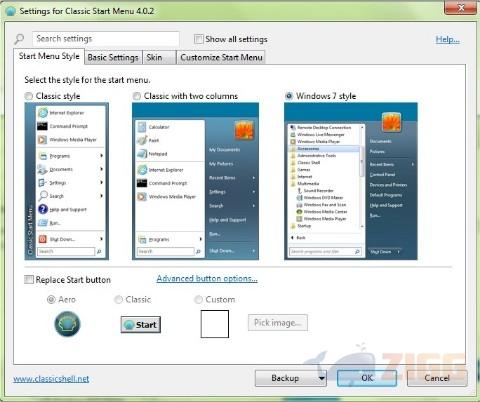Click the Classic style menu preview image
Image resolution: width=480 pixels, height=402 pixels.
67,181
